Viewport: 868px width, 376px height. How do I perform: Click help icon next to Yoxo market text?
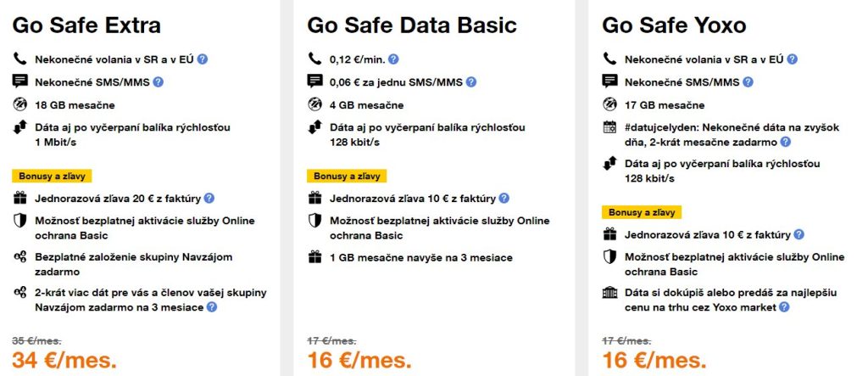click(x=784, y=307)
